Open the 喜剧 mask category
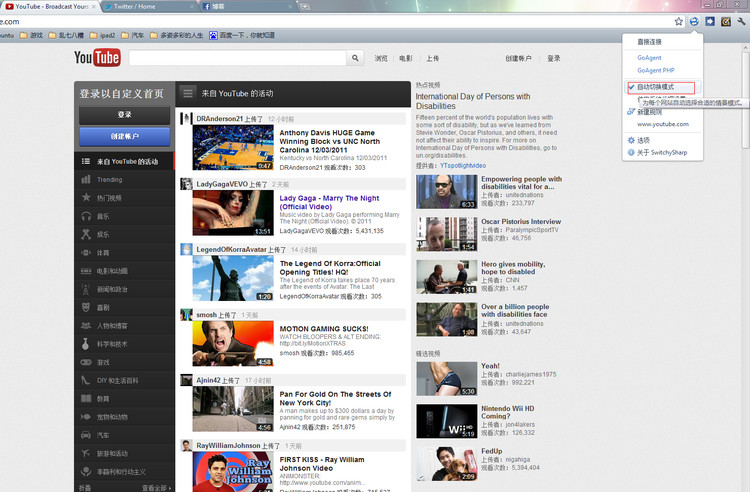Viewport: 750px width, 492px height. point(124,307)
